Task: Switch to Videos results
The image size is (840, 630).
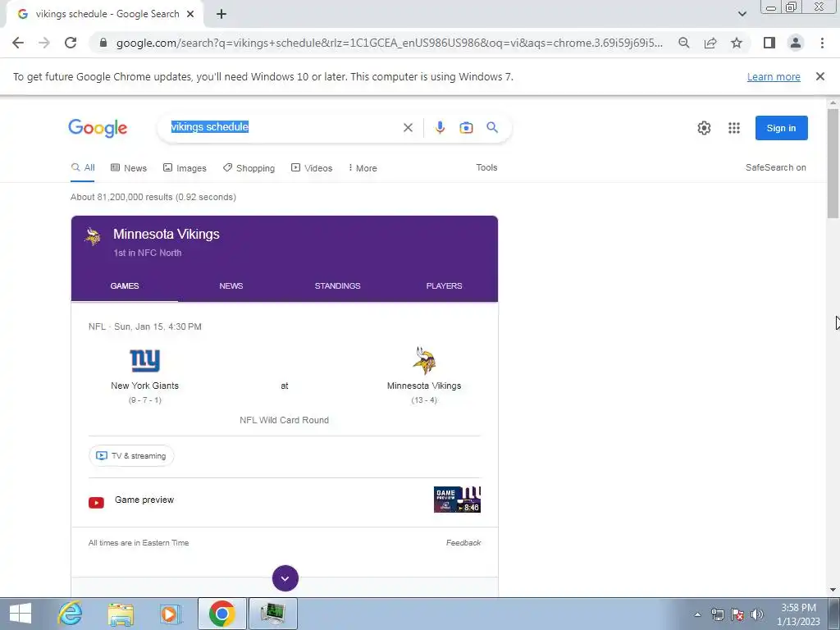Action: [312, 168]
